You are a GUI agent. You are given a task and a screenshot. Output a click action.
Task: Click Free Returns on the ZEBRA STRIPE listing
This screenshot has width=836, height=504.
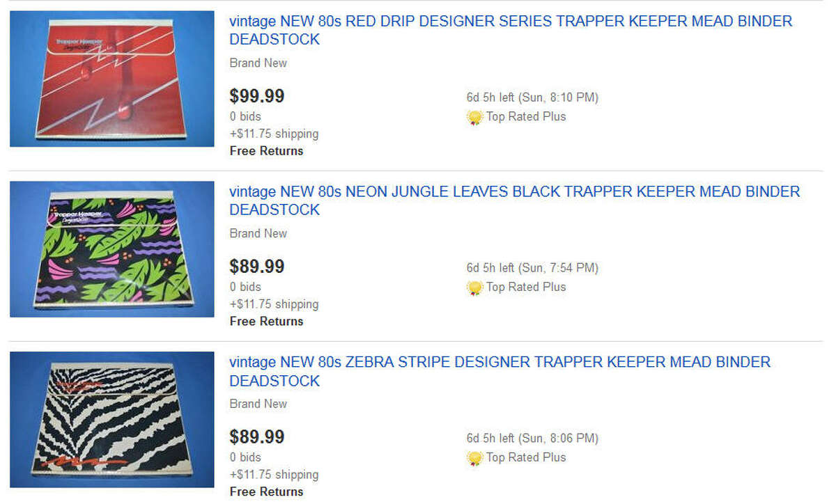click(266, 491)
